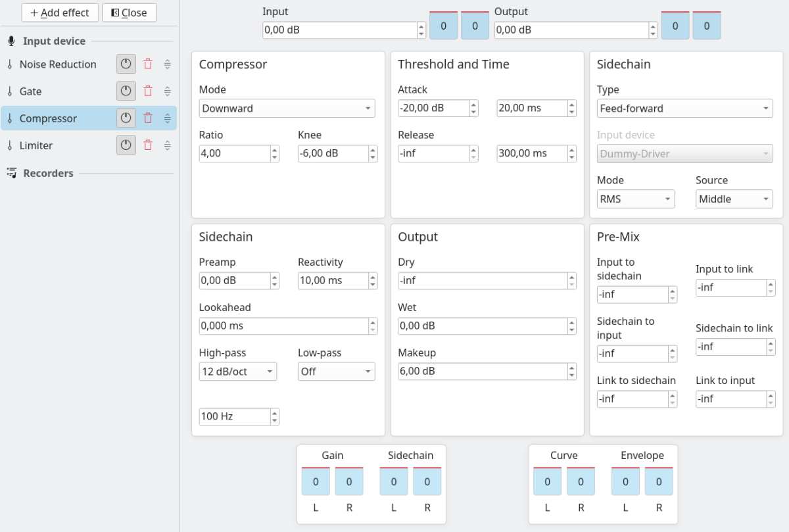This screenshot has width=789, height=532.
Task: Click the reorder handle icon next to Limiter
Action: point(168,145)
